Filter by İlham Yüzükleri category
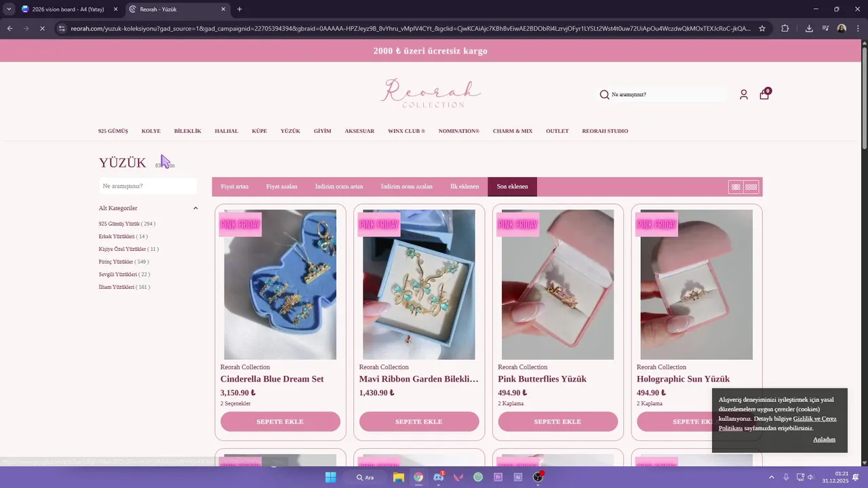The width and height of the screenshot is (868, 488). pos(125,287)
